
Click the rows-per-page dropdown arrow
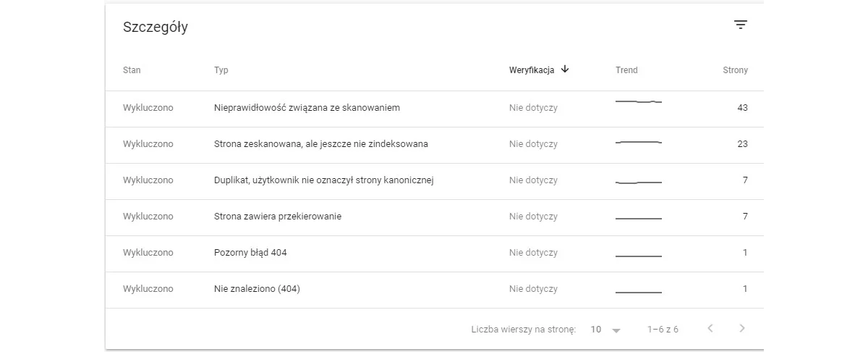[x=616, y=330]
